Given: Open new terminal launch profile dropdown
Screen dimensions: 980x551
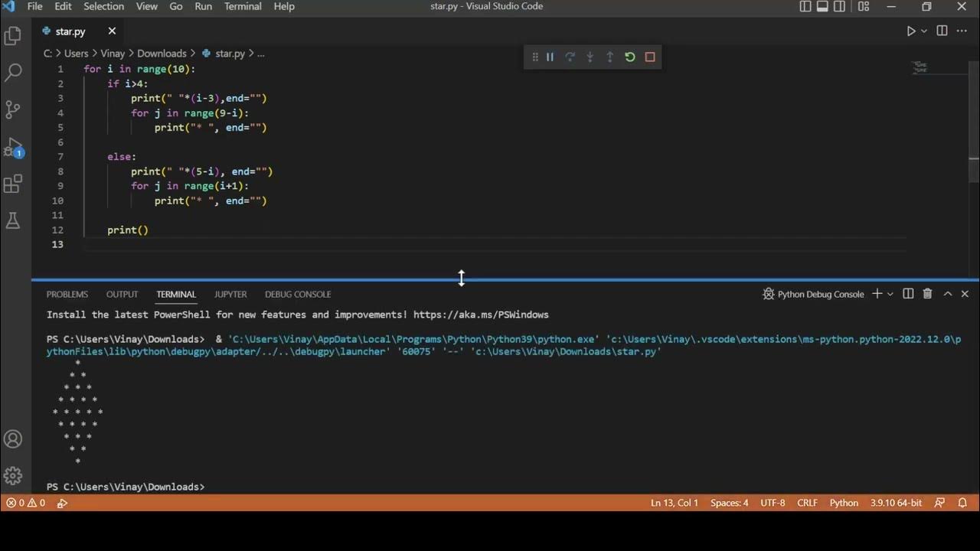Looking at the screenshot, I should click(890, 294).
